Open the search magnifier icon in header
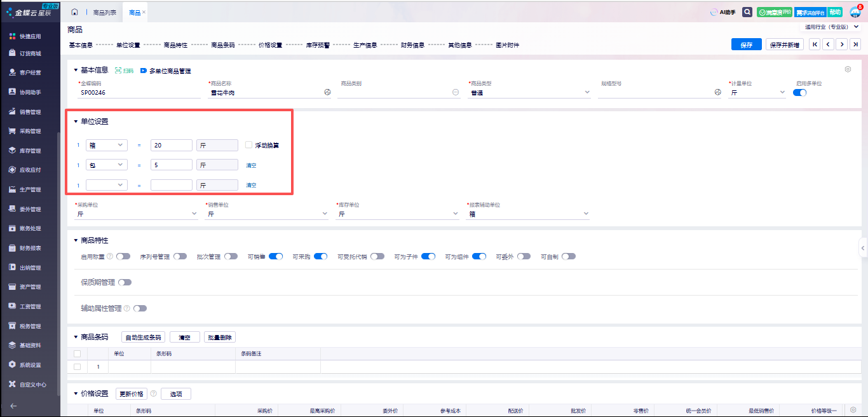 [x=747, y=12]
